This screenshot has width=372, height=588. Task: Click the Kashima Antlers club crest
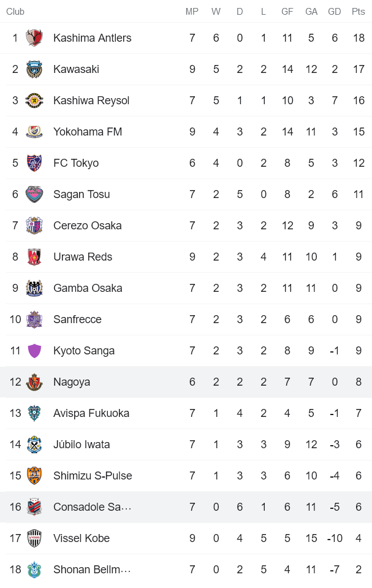click(x=35, y=37)
